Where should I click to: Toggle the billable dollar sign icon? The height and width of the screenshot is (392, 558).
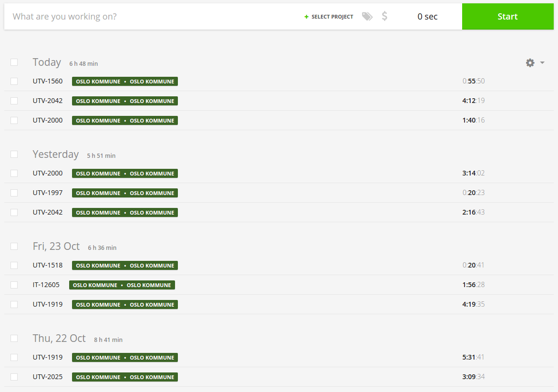[384, 16]
